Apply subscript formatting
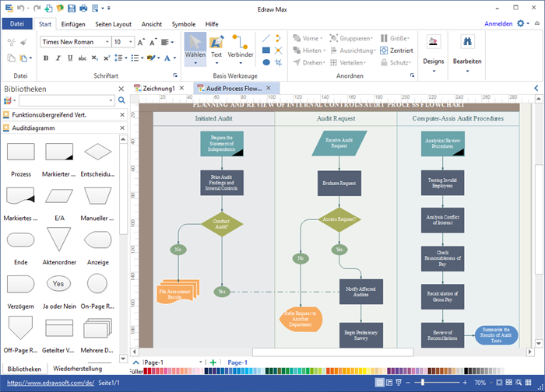Viewport: 545px width, 392px height. tap(94, 58)
